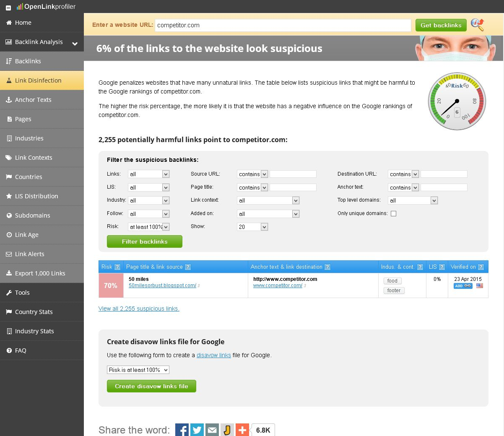Screen dimensions: 504x436
Task: Click the 'footer' context tag
Action: pyautogui.click(x=394, y=291)
